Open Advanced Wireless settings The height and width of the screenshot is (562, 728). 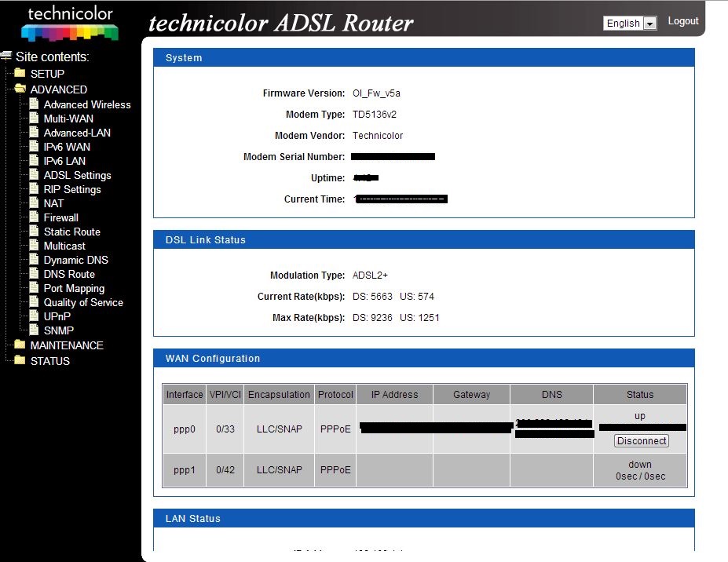tap(87, 105)
